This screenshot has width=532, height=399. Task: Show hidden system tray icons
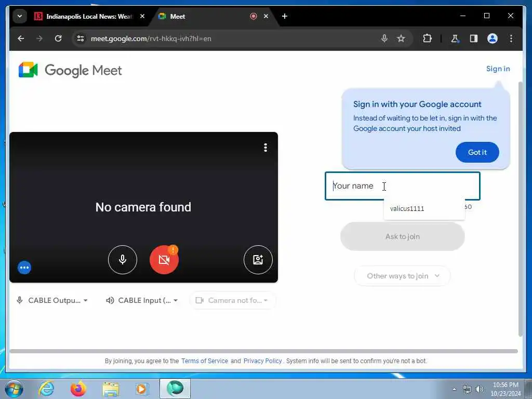(454, 389)
